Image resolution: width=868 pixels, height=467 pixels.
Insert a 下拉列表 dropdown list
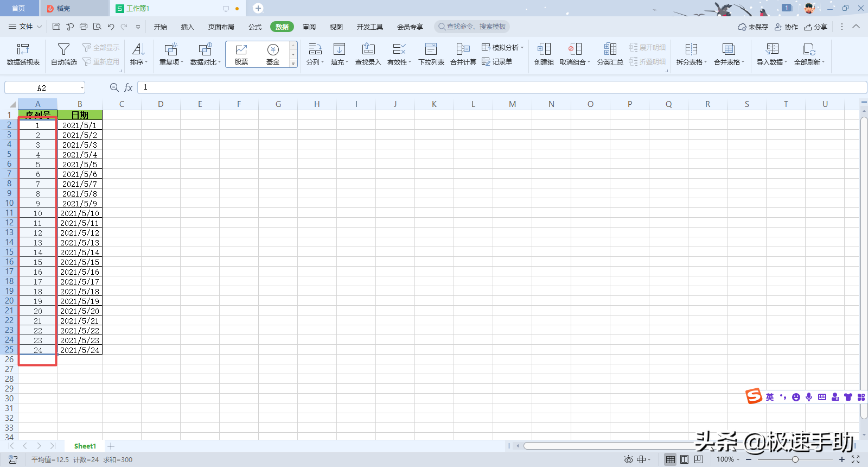[431, 55]
